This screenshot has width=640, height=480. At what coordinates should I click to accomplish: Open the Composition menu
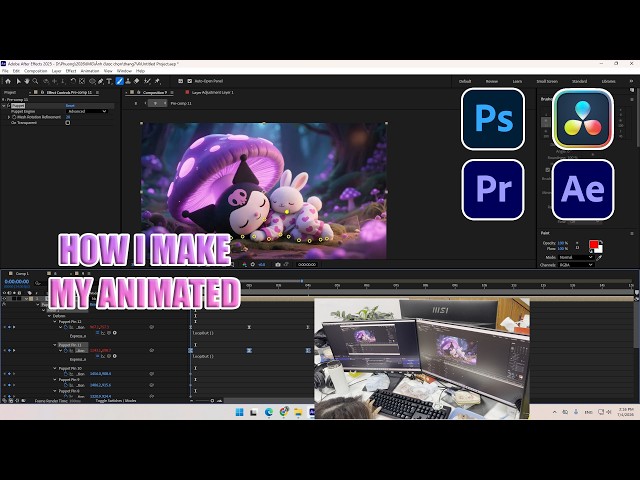click(x=36, y=71)
